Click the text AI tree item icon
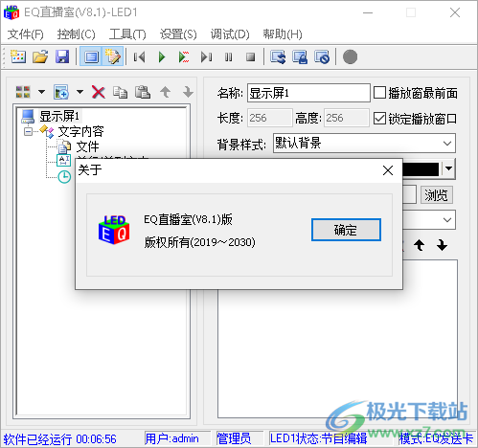478x448 pixels. [x=63, y=161]
